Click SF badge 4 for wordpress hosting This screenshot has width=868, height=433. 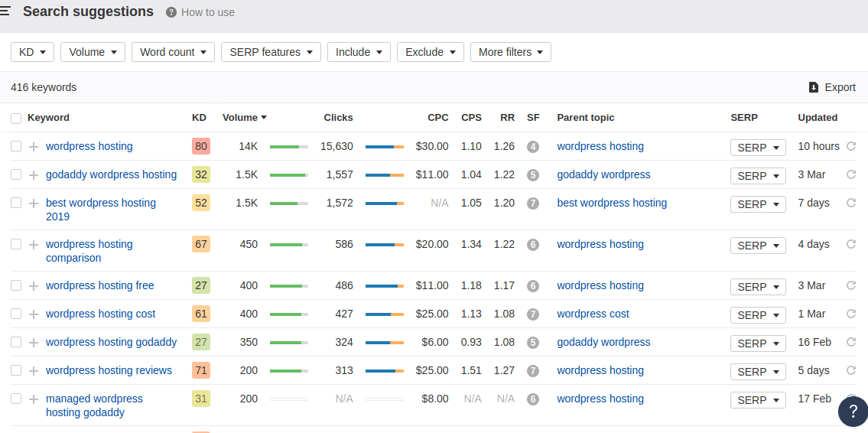pos(533,147)
